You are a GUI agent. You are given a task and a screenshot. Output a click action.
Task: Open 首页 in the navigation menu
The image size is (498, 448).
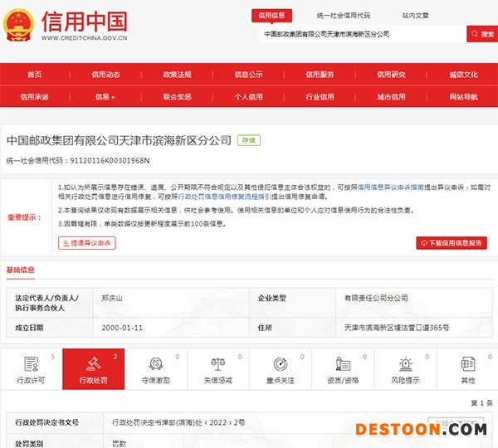click(x=35, y=75)
